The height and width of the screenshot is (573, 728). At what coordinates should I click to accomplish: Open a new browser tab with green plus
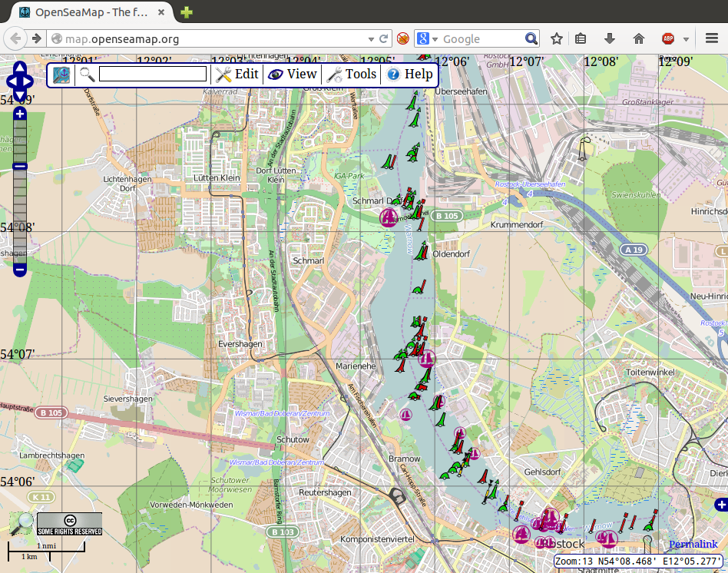[x=187, y=12]
